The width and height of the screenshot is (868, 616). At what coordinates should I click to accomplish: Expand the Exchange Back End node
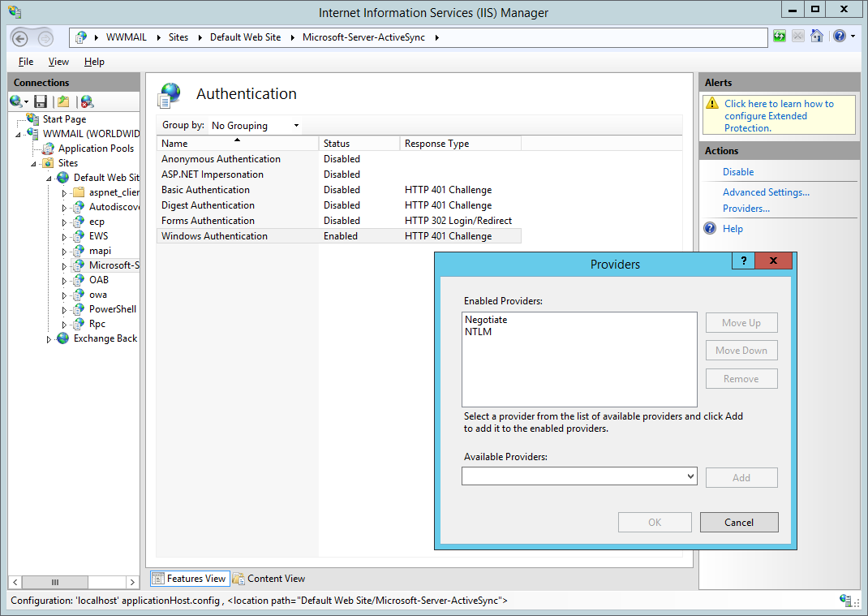click(49, 339)
